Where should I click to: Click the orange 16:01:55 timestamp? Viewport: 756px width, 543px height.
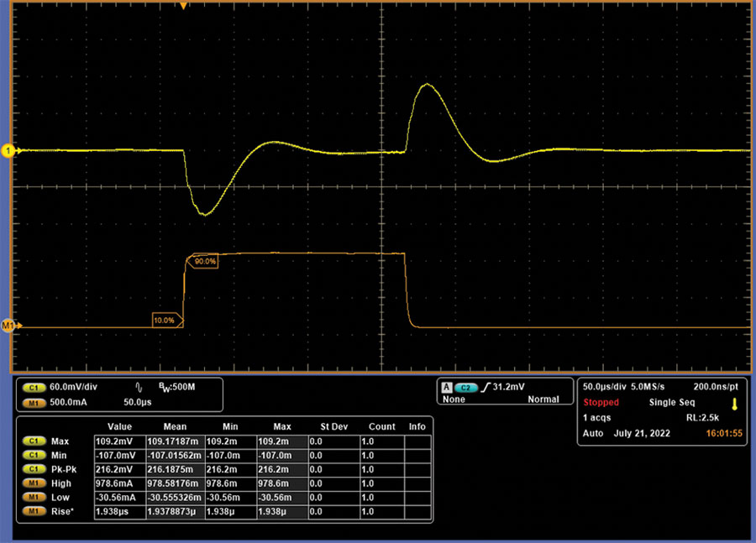pos(724,433)
